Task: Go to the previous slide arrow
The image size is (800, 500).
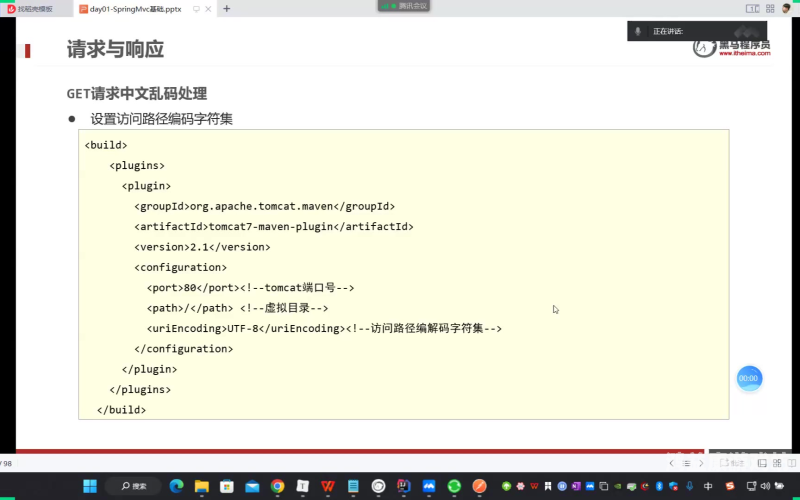Action: click(671, 463)
